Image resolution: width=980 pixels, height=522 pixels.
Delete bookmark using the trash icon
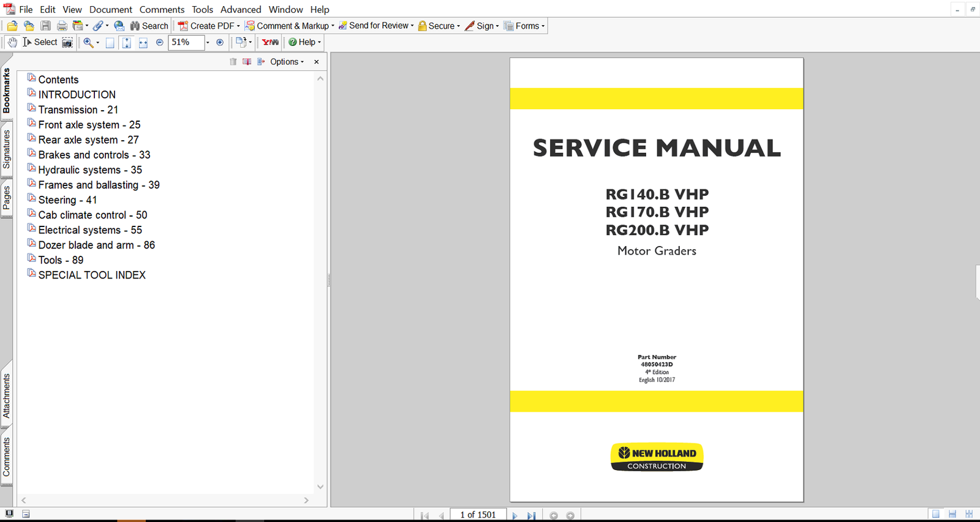(x=233, y=62)
